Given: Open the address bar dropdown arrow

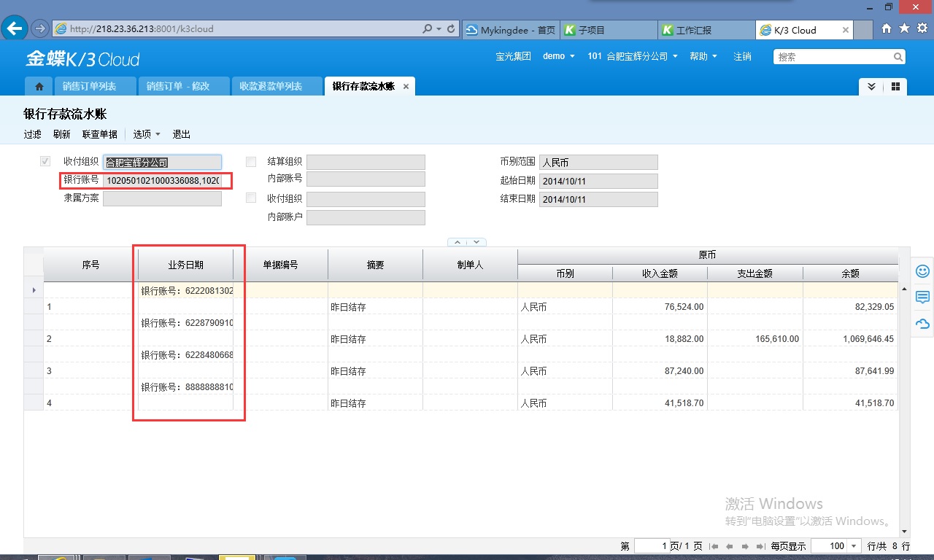Looking at the screenshot, I should (x=439, y=29).
